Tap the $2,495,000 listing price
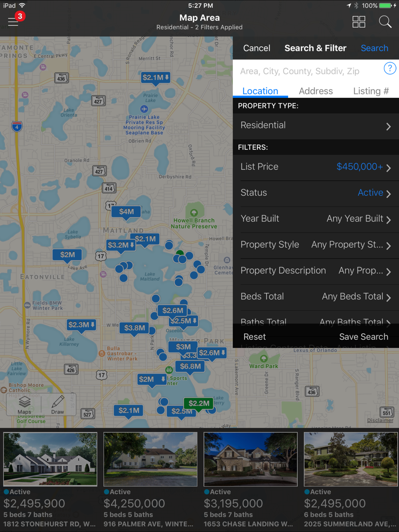 coord(335,504)
